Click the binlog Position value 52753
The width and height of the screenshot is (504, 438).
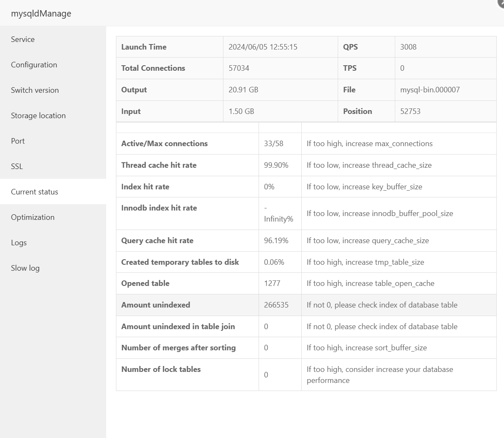(x=410, y=111)
